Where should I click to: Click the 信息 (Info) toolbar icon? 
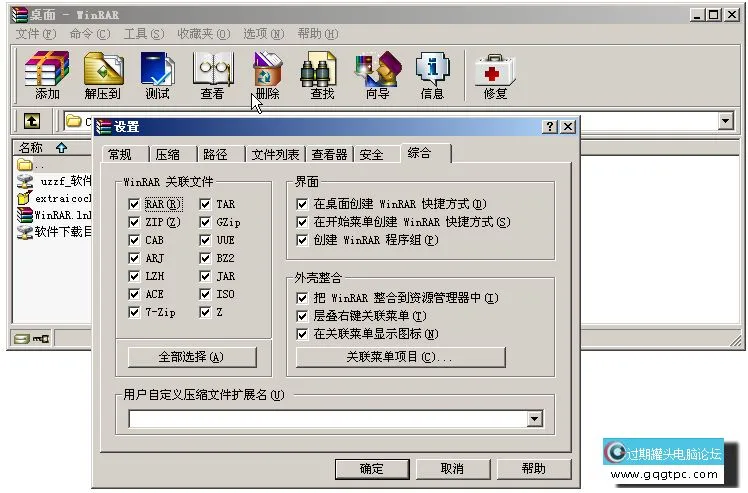pyautogui.click(x=432, y=75)
